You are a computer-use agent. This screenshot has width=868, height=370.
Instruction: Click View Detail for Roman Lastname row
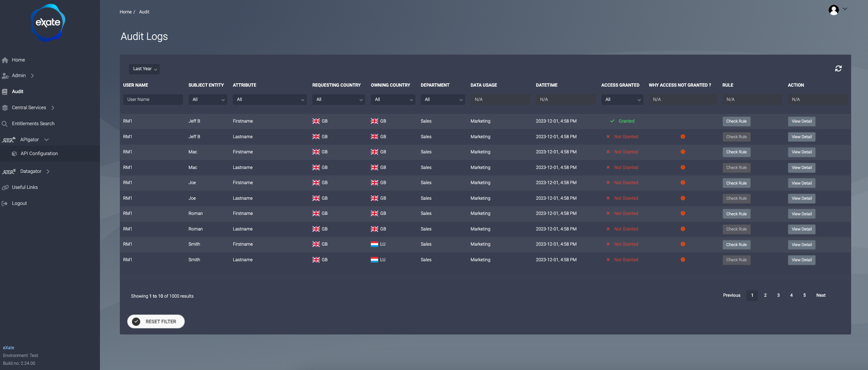pos(801,229)
